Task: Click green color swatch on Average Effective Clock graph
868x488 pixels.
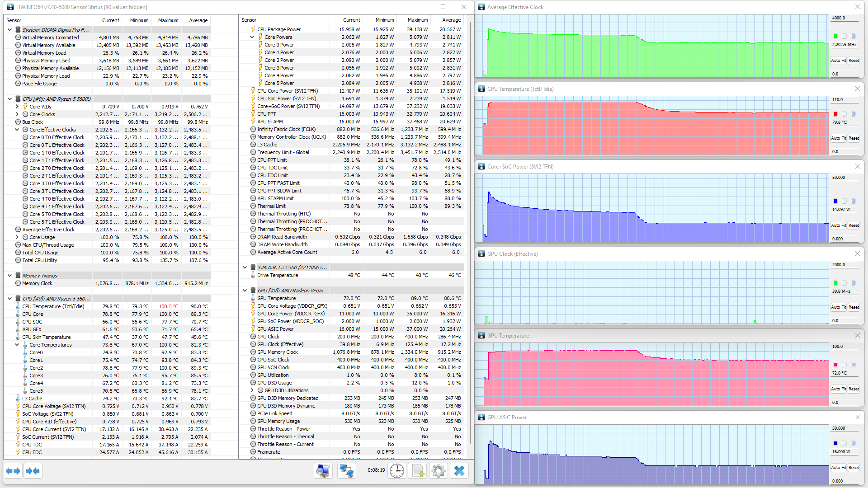Action: click(835, 36)
